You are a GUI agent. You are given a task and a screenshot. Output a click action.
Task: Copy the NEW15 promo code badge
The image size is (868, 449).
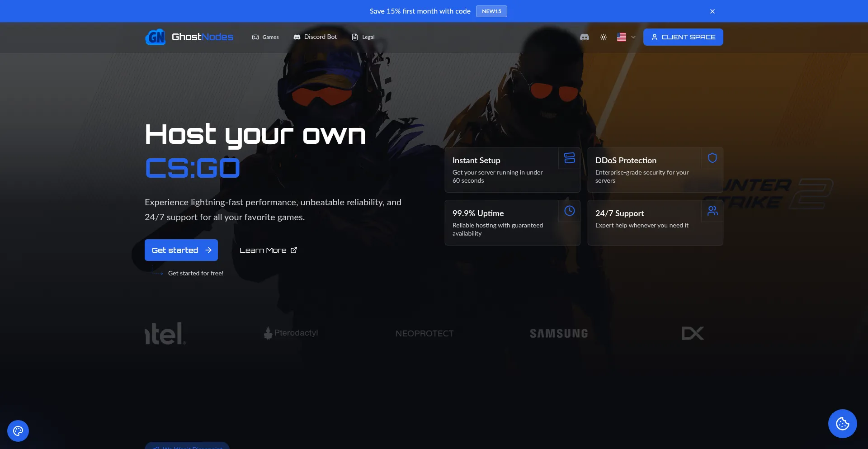[491, 11]
